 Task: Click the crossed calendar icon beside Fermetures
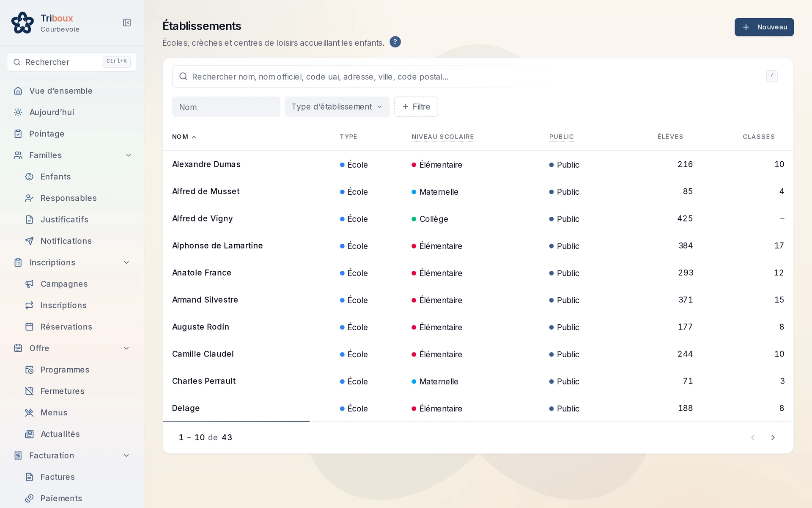point(29,391)
